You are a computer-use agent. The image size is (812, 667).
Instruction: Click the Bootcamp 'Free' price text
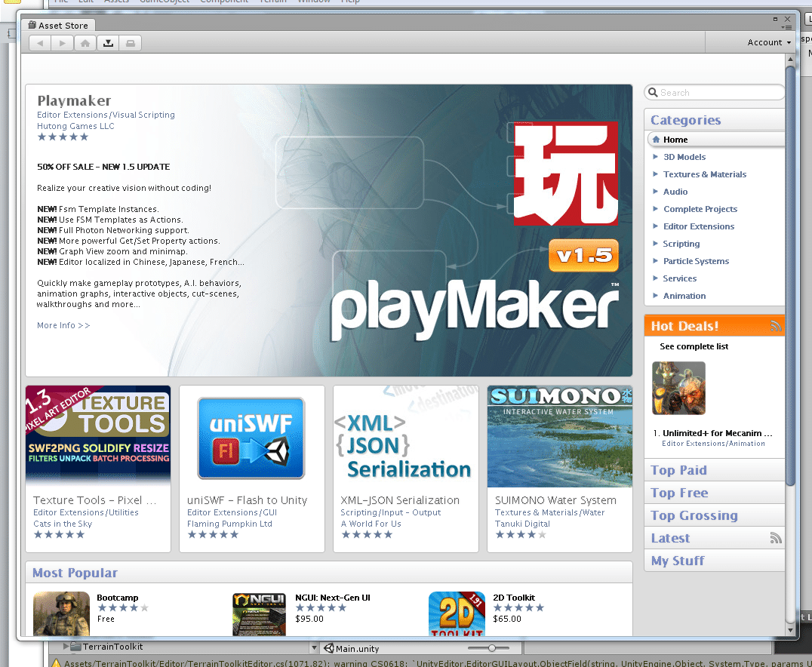106,618
